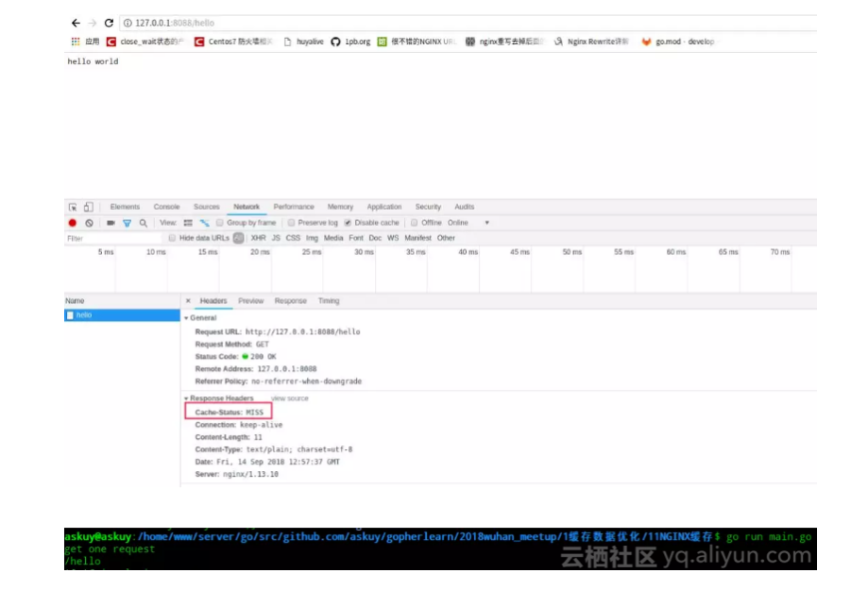This screenshot has width=868, height=590.
Task: Open the huyalive bookmark
Action: coord(303,42)
